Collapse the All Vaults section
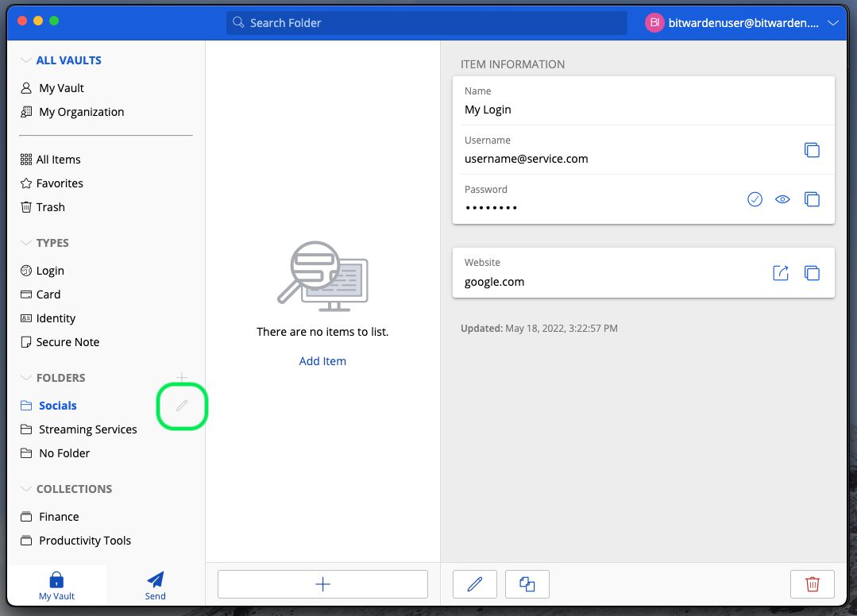Image resolution: width=857 pixels, height=616 pixels. 25,60
